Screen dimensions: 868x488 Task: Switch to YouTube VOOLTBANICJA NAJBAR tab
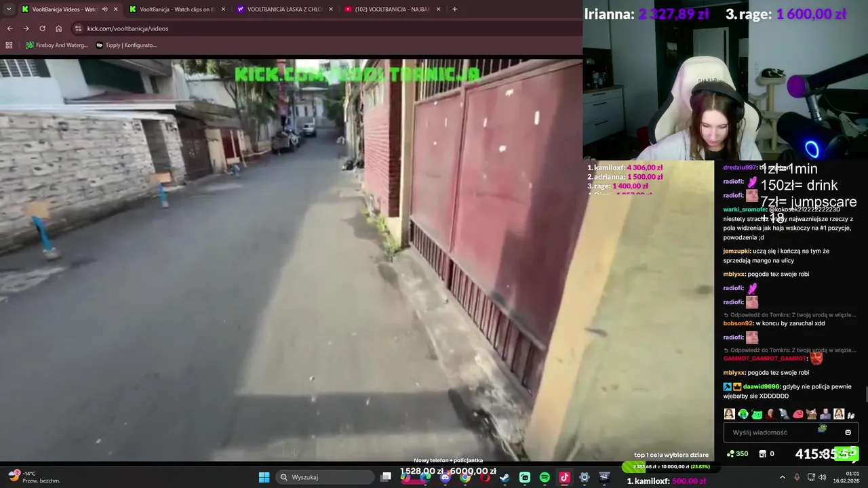point(392,9)
